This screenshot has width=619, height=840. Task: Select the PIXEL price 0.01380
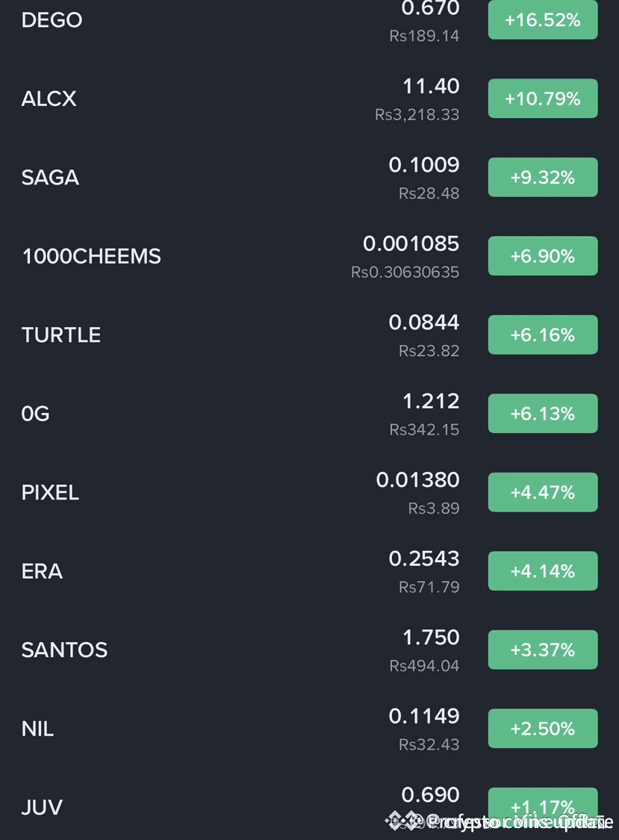(x=417, y=480)
